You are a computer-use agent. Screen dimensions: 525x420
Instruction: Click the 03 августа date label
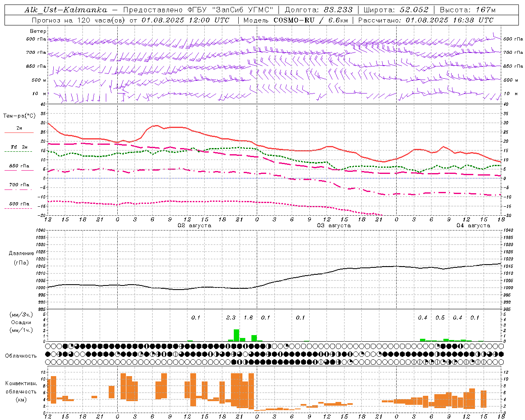click(334, 226)
